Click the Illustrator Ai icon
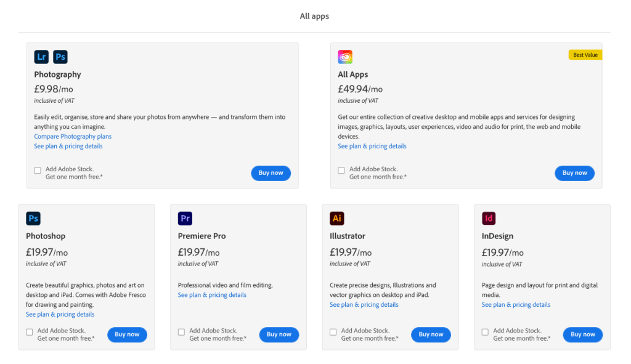This screenshot has height=364, width=631. 337,219
